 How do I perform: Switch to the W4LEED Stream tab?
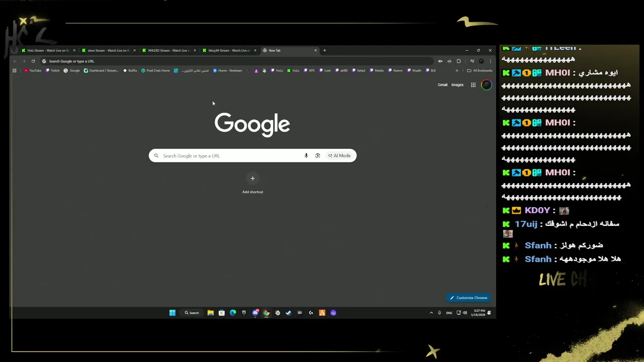[x=170, y=50]
